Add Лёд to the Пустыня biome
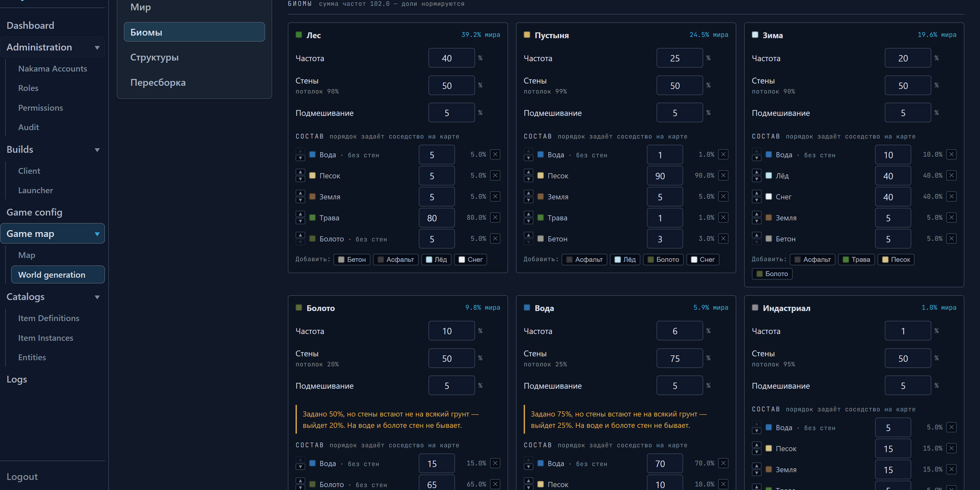Viewport: 980px width, 490px height. coord(625,260)
